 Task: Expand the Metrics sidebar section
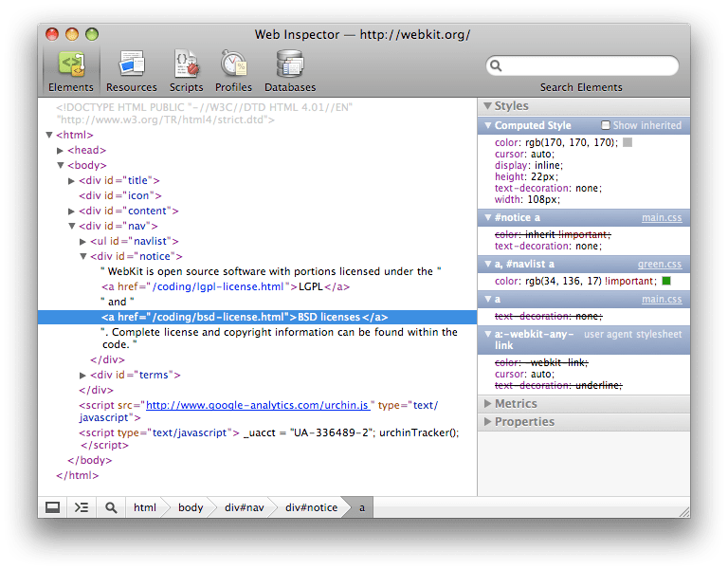tap(487, 403)
